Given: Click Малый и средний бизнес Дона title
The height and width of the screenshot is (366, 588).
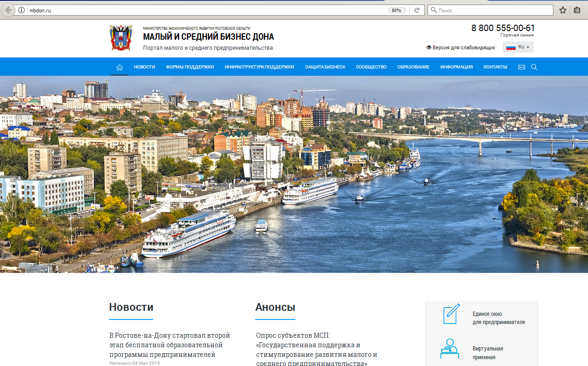Looking at the screenshot, I should (x=208, y=37).
